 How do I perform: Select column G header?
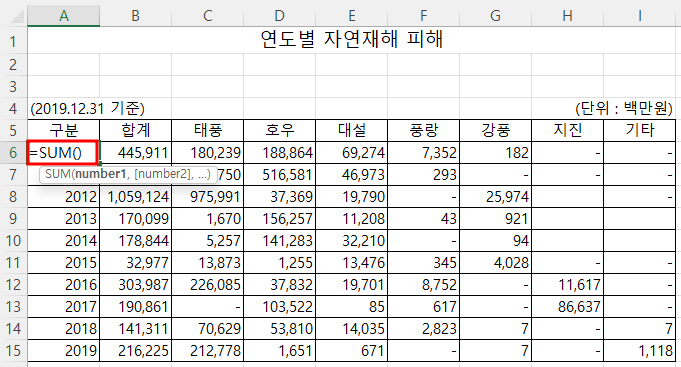click(x=496, y=16)
